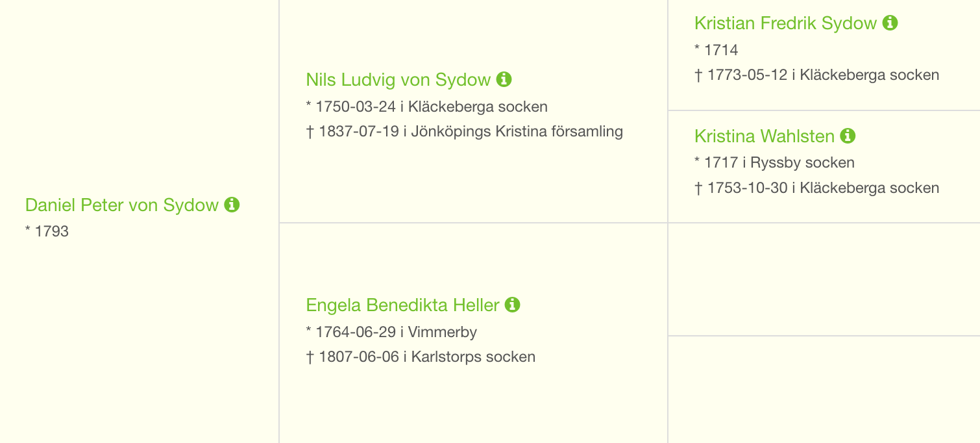Follow the Nils Ludvig von Sydow name link
Viewport: 980px width, 443px height.
point(398,80)
